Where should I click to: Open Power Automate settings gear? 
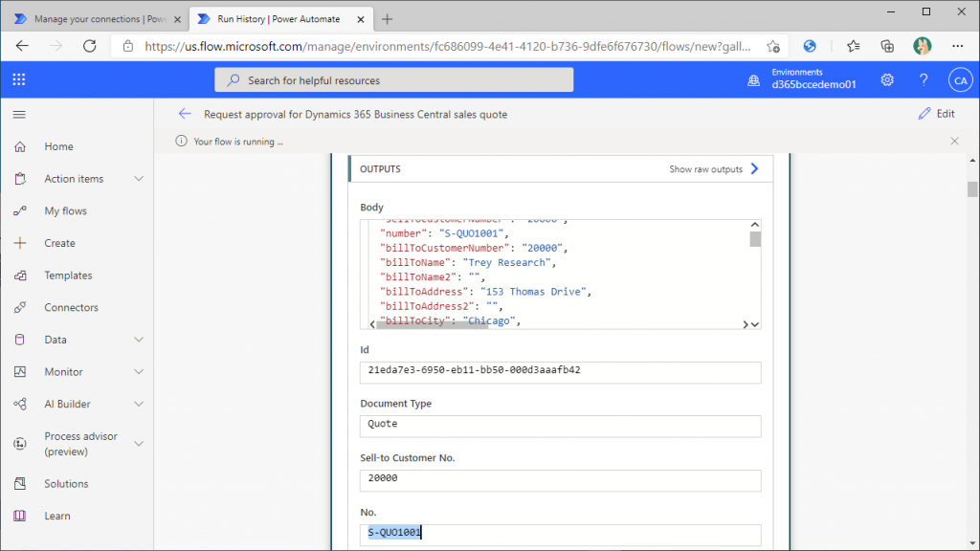[x=887, y=80]
